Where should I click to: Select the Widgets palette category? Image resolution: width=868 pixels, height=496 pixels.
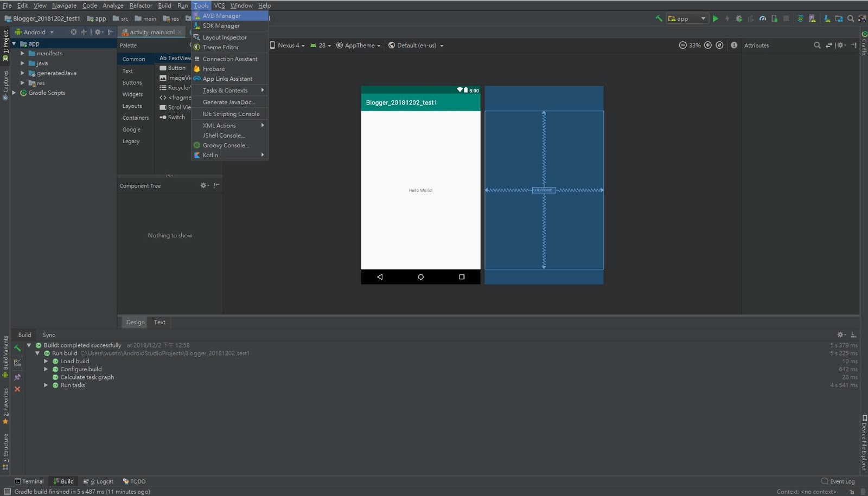click(x=132, y=94)
